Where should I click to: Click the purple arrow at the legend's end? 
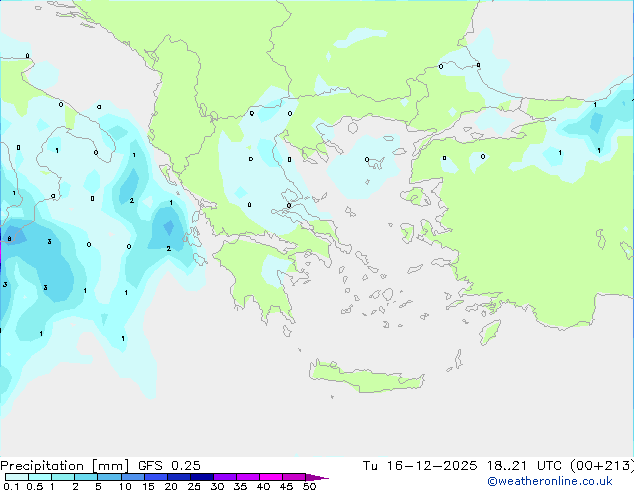click(x=317, y=477)
